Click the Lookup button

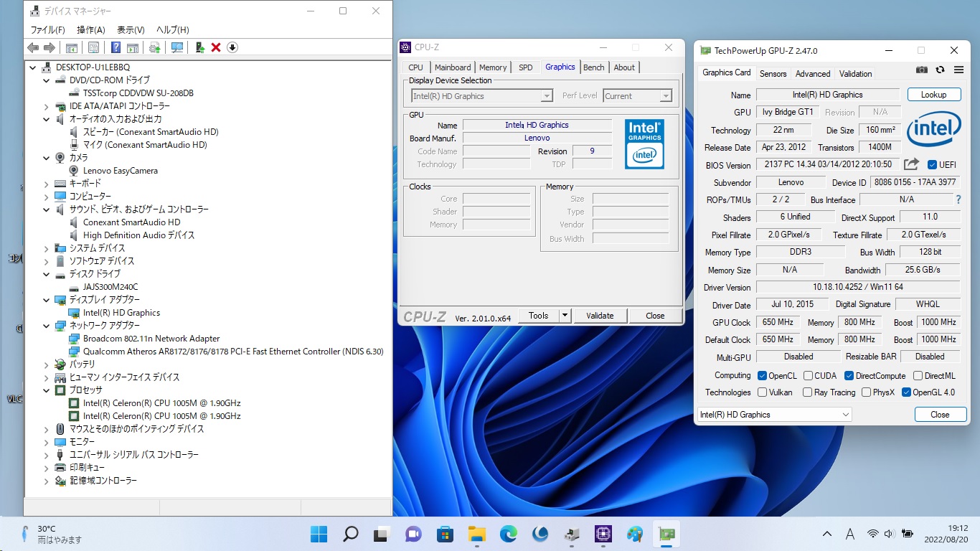[x=933, y=95]
